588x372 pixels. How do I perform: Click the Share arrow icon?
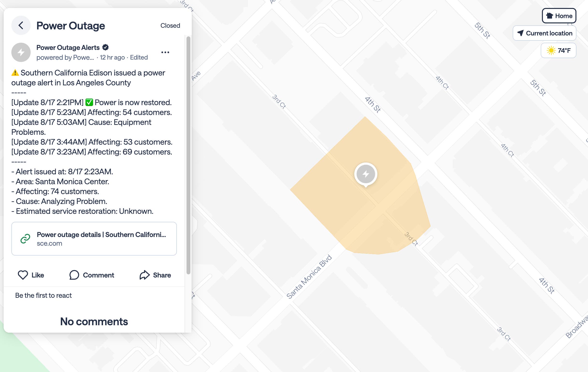145,275
